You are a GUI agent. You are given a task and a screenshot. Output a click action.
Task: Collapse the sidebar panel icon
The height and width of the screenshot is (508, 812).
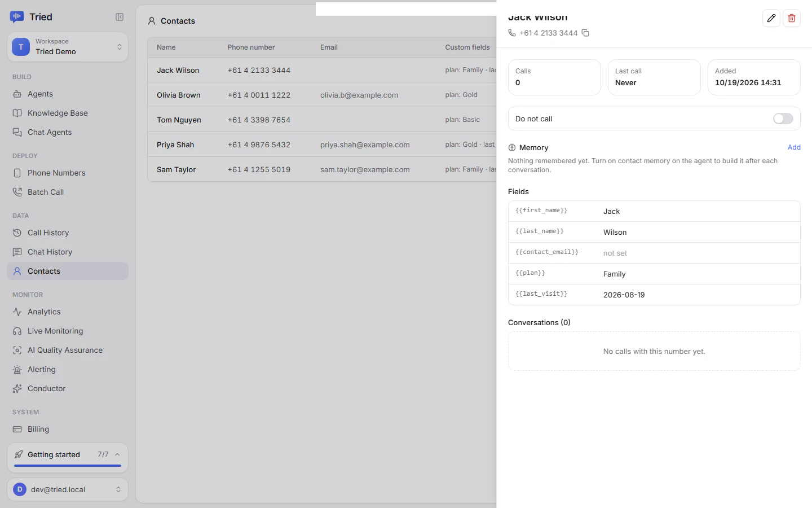click(x=120, y=17)
